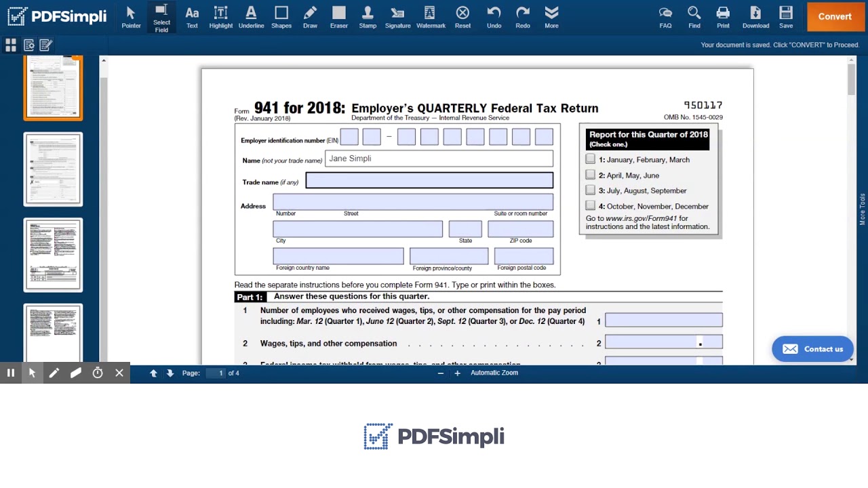Open the Automatic Zoom dropdown
868x488 pixels.
click(x=494, y=373)
